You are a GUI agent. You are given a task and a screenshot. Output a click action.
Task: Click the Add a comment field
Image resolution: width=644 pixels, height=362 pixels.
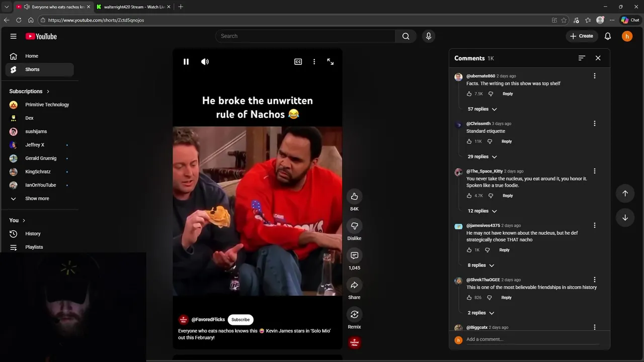[532, 339]
